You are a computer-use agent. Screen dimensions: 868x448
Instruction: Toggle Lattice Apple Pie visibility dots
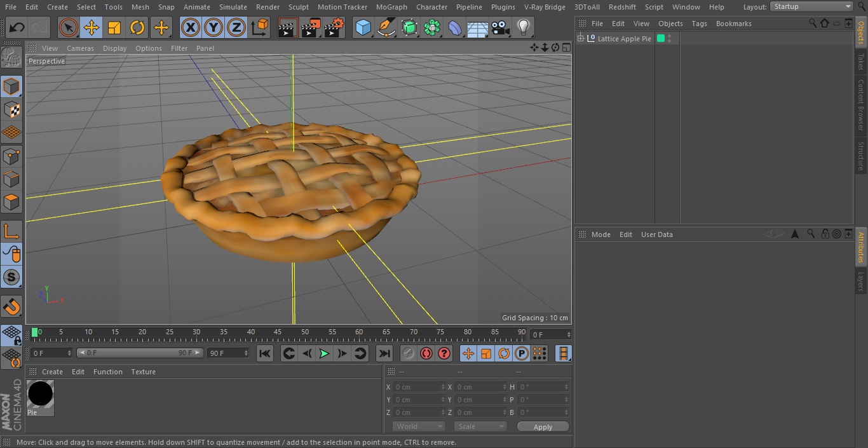click(669, 39)
